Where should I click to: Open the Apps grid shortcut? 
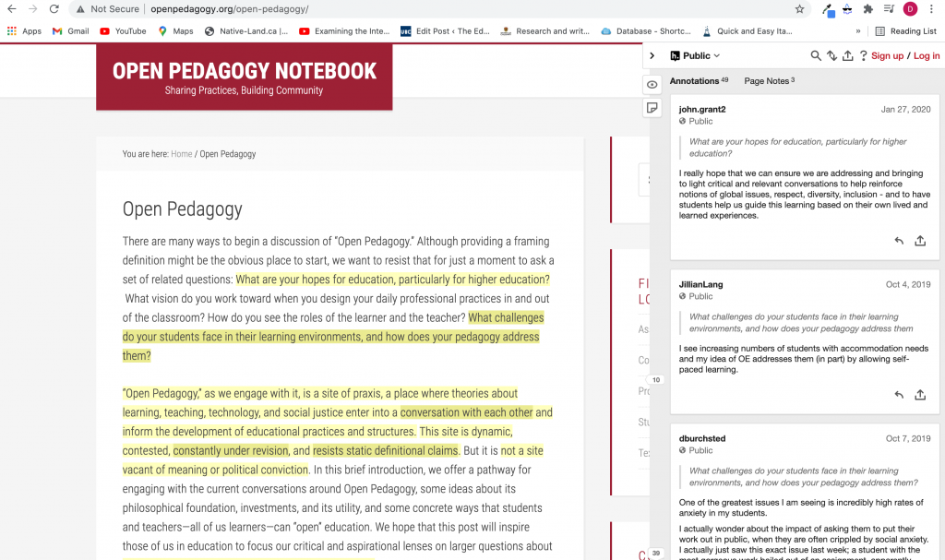click(x=24, y=31)
